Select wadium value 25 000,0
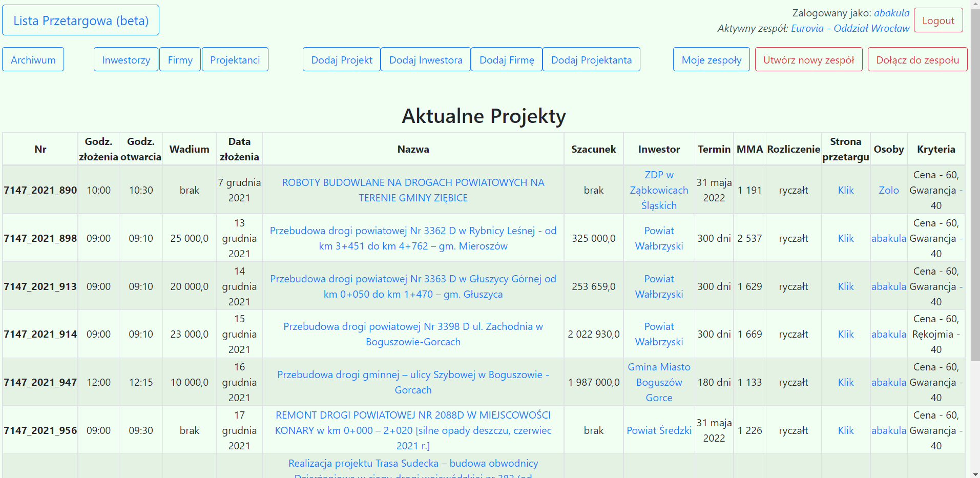Image resolution: width=980 pixels, height=478 pixels. tap(189, 238)
